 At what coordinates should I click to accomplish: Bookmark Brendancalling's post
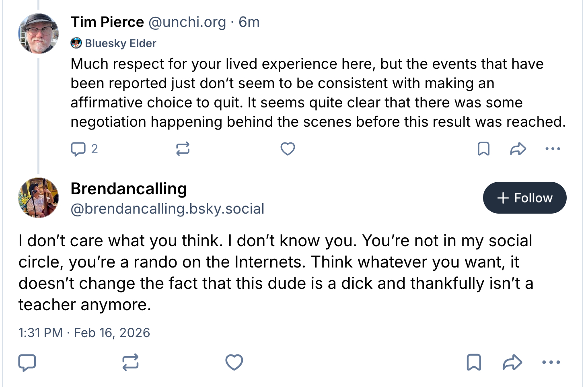coord(474,362)
